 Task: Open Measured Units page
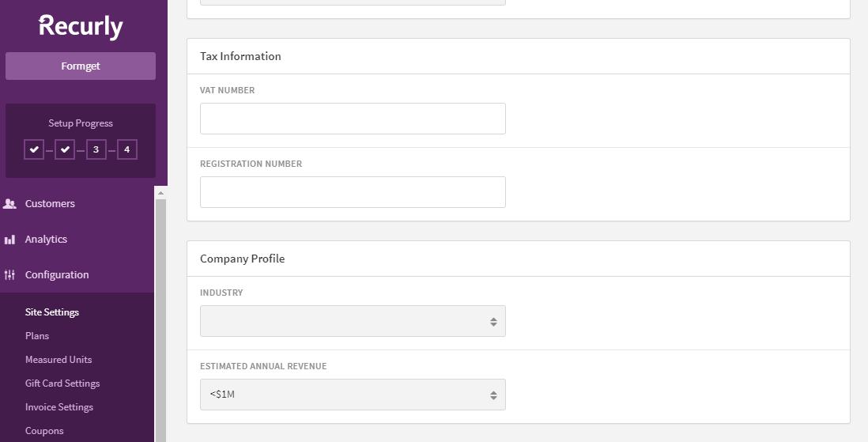tap(58, 360)
